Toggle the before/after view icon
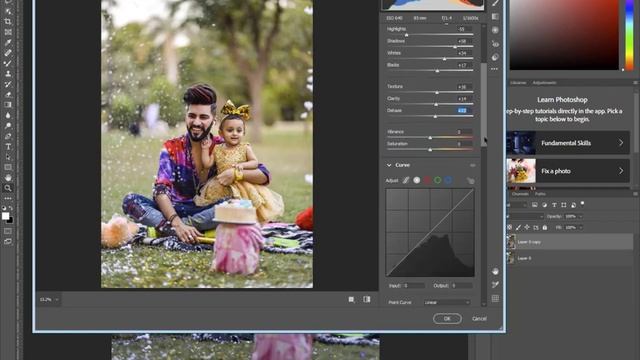 (x=367, y=300)
